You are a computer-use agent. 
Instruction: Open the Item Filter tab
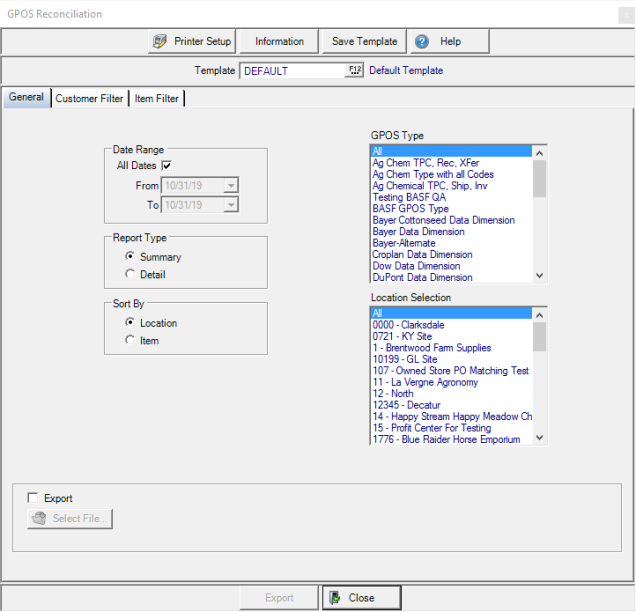[x=157, y=99]
